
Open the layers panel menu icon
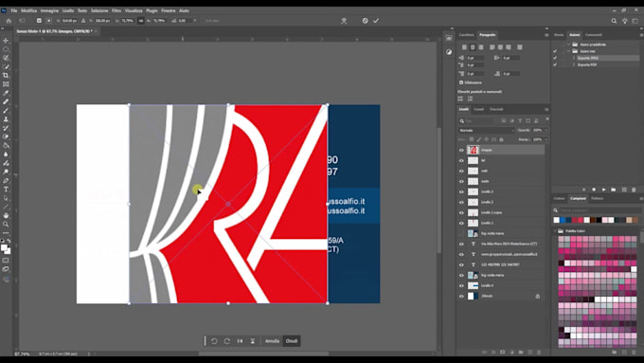coord(546,109)
